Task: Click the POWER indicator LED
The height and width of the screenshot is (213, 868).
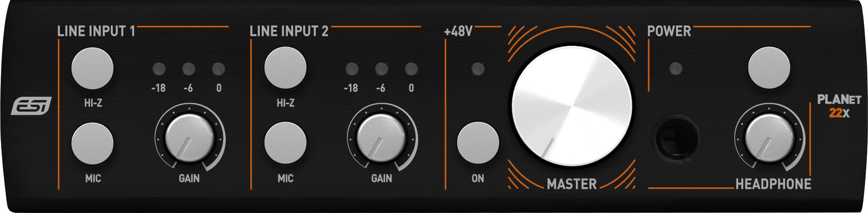Action: pyautogui.click(x=676, y=68)
